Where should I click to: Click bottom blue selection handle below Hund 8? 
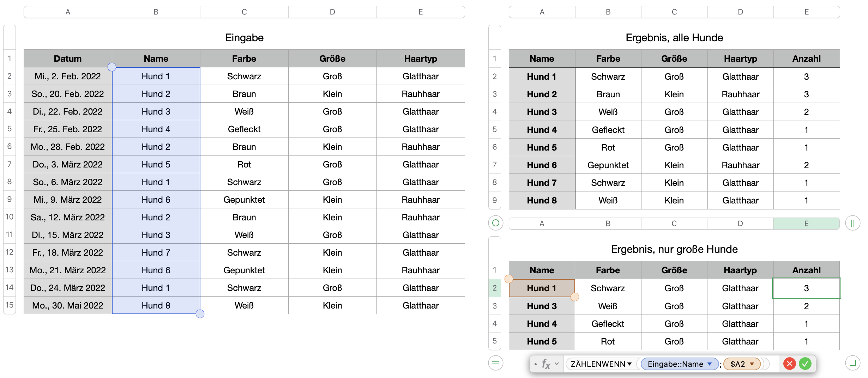point(200,314)
